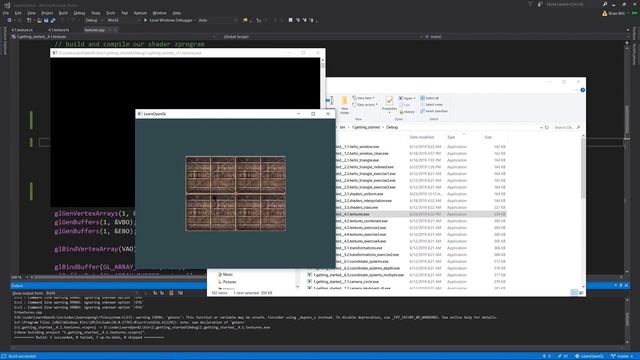Open the Build menu in Visual Studio
This screenshot has height=360, width=640.
63,13
